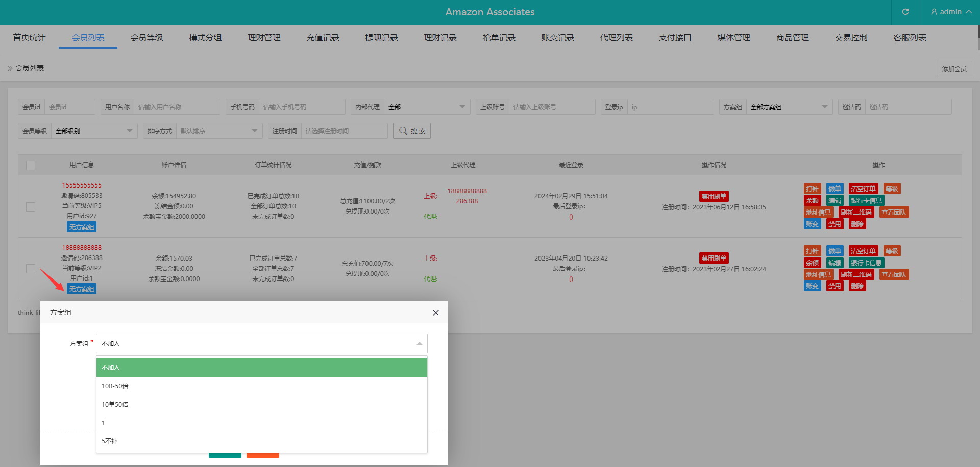Open the 会员等级 filter dropdown
This screenshot has width=980, height=467.
point(94,131)
